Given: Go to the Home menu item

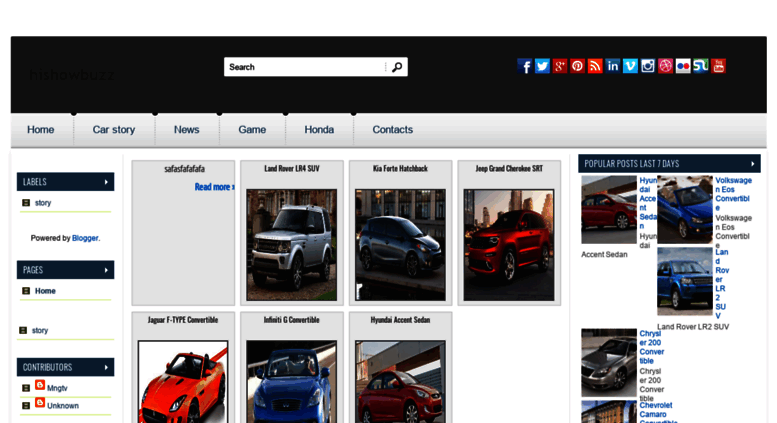Looking at the screenshot, I should pyautogui.click(x=41, y=130).
